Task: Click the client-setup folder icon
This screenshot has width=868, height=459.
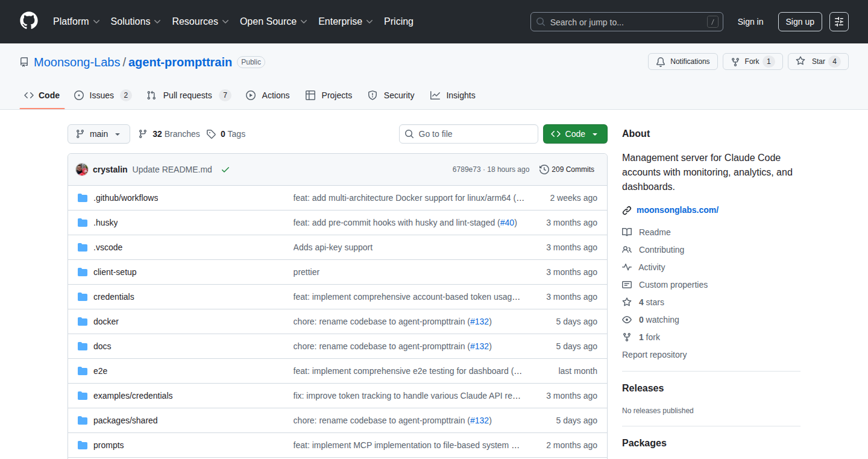Action: [x=83, y=272]
